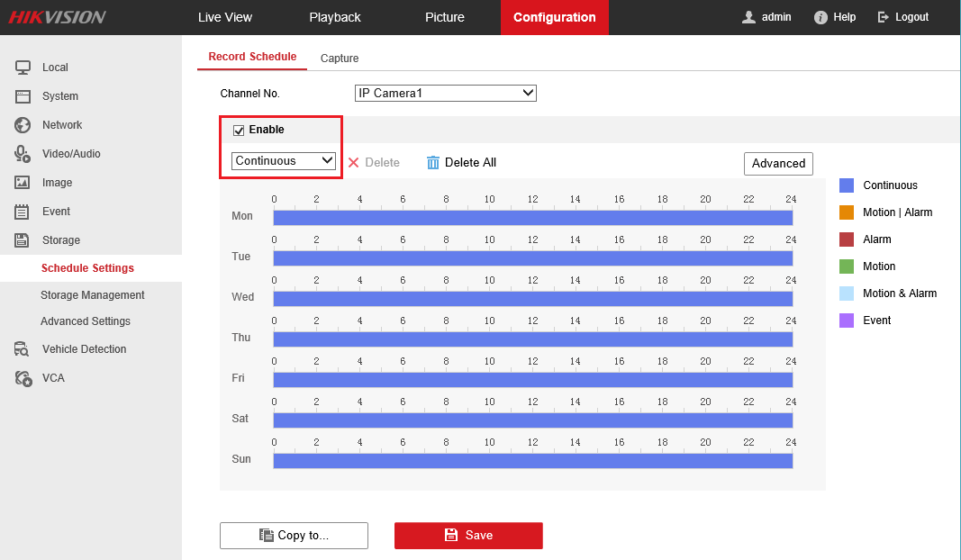Open Schedule Settings in Storage submenu
The width and height of the screenshot is (961, 560).
87,268
